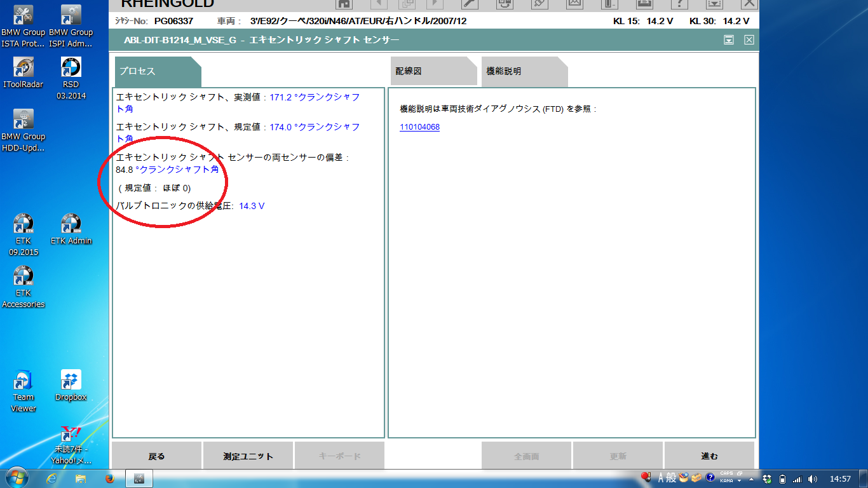Viewport: 868px width, 488px height.
Task: Open help with the question mark icon
Action: point(679,4)
